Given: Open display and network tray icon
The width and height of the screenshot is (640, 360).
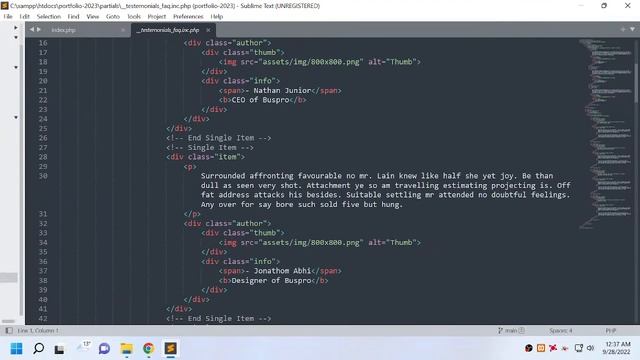Looking at the screenshot, I should point(578,348).
